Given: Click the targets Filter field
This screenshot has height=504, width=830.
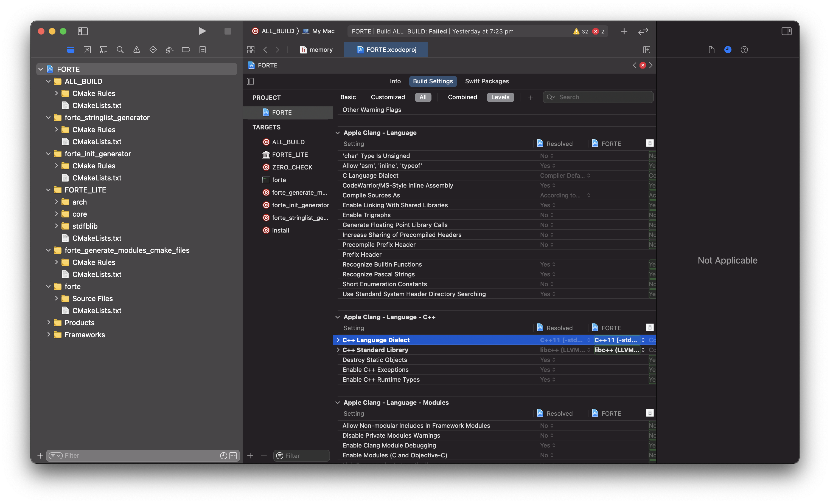Looking at the screenshot, I should coord(301,456).
